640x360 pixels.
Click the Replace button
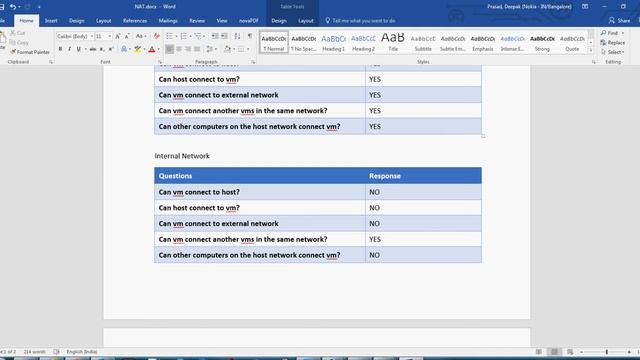pyautogui.click(x=612, y=42)
